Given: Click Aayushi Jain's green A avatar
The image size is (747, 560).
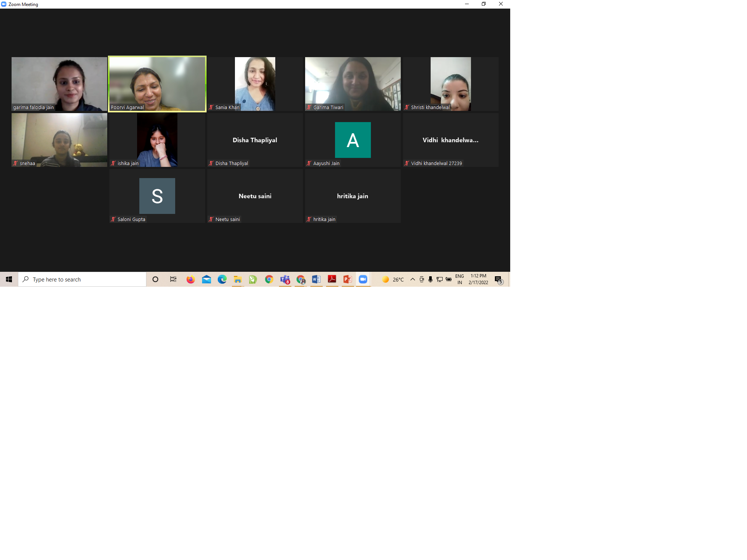Looking at the screenshot, I should (x=353, y=140).
